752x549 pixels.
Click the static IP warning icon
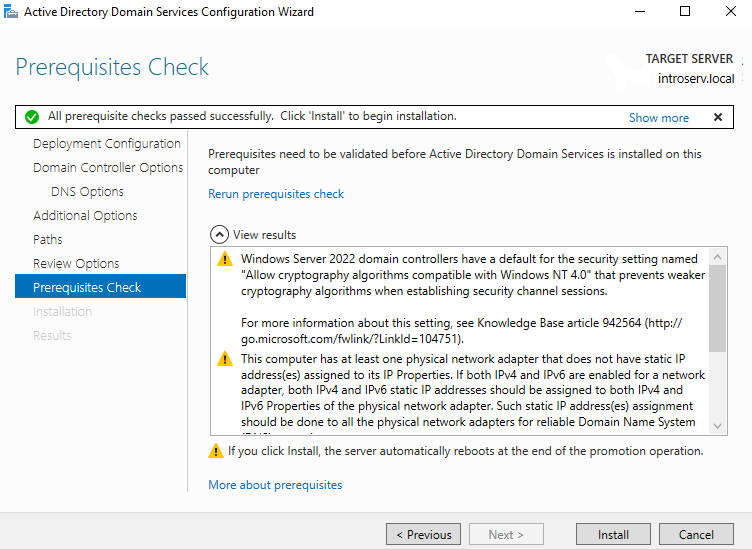point(225,359)
